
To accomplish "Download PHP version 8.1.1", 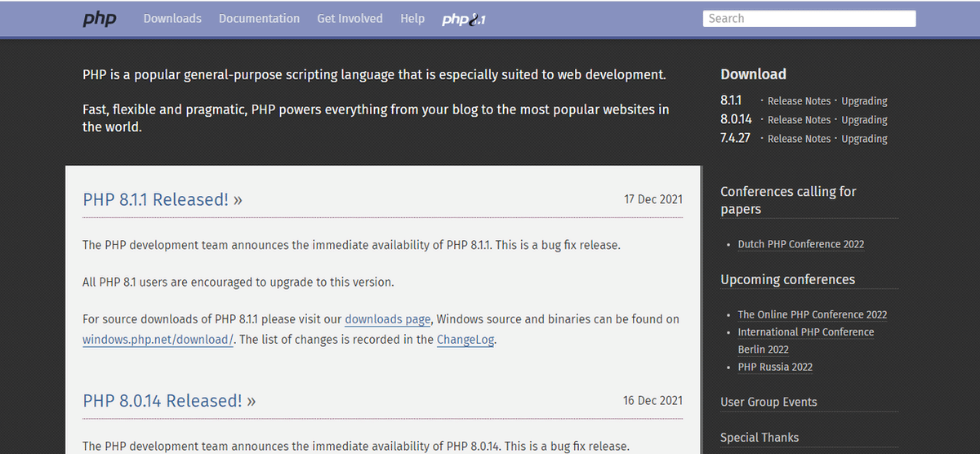I will click(x=731, y=100).
